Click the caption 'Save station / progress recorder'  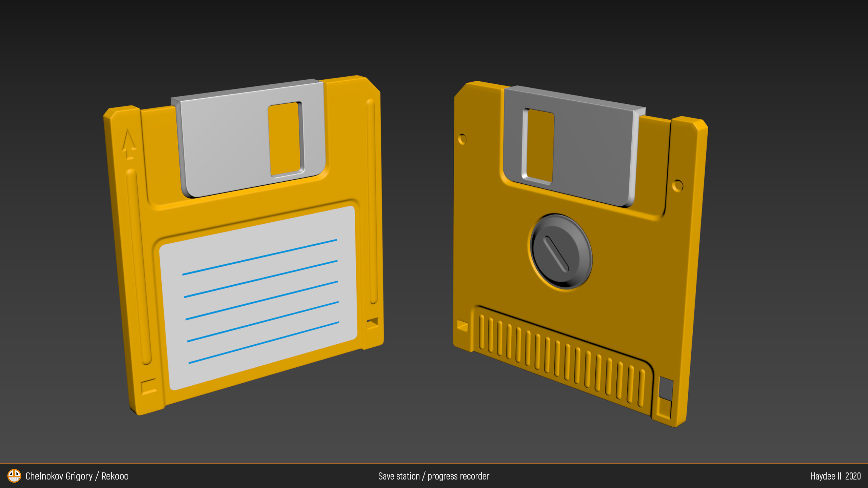pyautogui.click(x=434, y=476)
